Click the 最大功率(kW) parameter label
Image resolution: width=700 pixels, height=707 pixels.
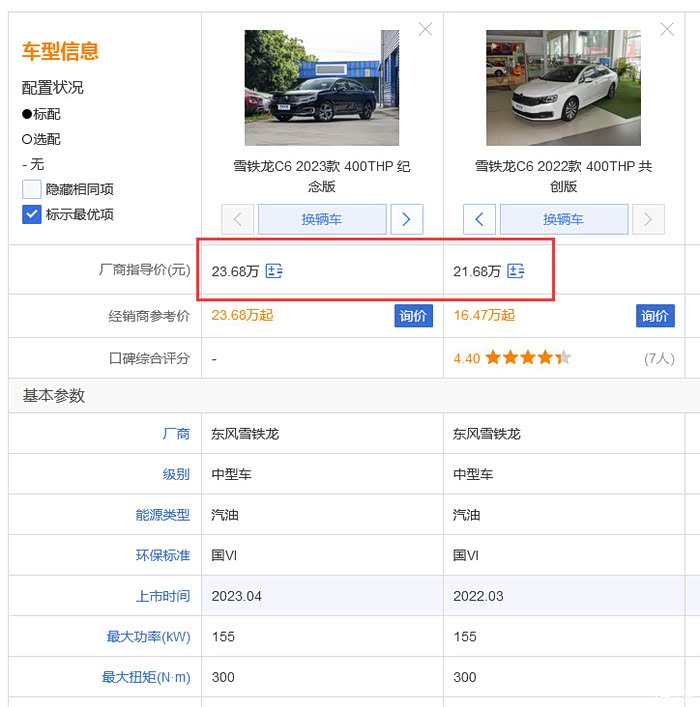148,636
